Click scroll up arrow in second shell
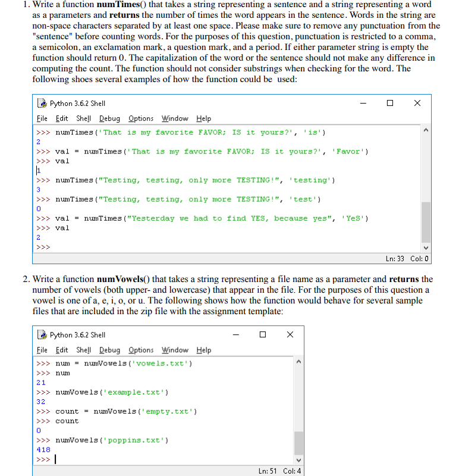Viewport: 462px width, 476px height. [298, 362]
